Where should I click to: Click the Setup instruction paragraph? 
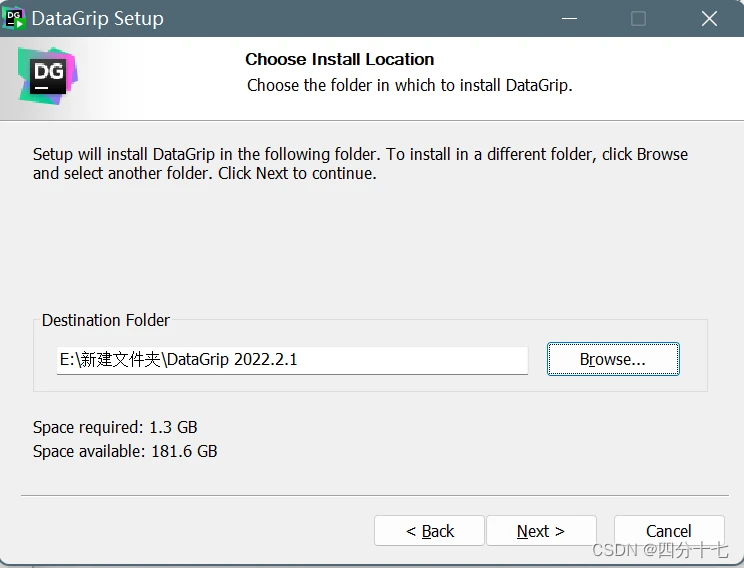point(360,164)
